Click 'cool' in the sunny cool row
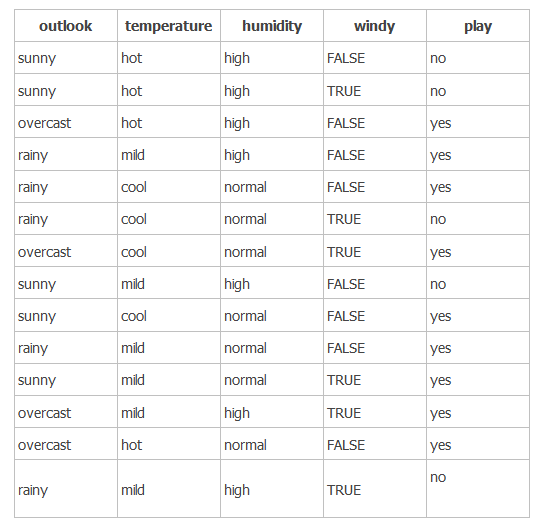The height and width of the screenshot is (526, 541). [x=134, y=316]
